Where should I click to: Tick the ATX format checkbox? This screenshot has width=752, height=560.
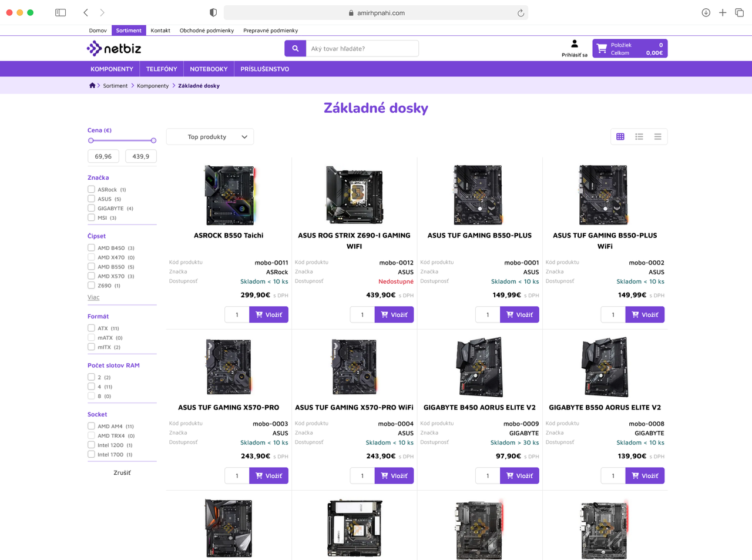[92, 328]
